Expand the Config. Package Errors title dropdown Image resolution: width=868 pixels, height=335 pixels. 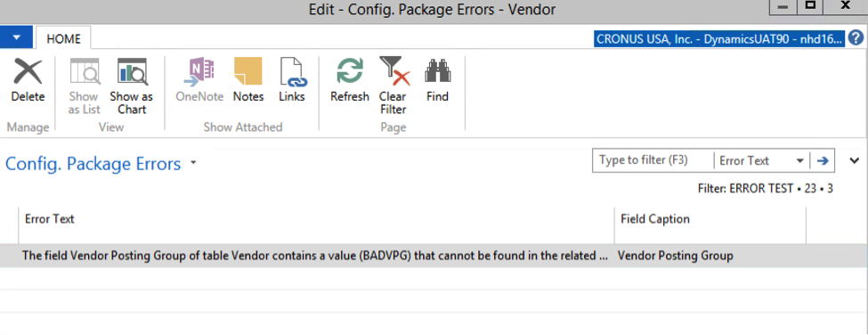pyautogui.click(x=193, y=163)
